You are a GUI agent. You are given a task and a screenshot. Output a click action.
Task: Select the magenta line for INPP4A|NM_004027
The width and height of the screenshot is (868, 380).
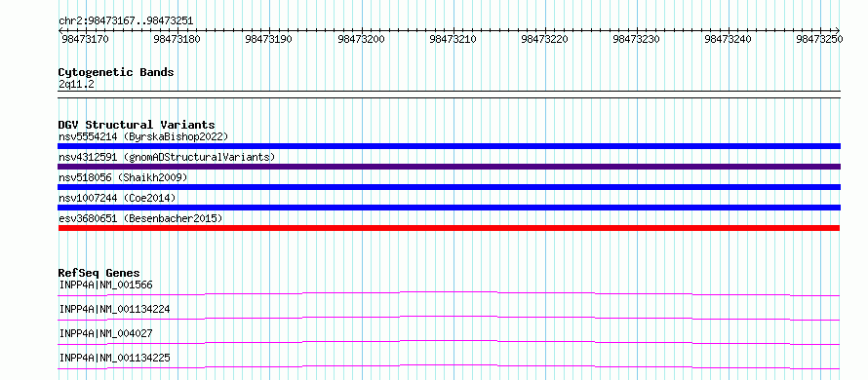point(449,342)
